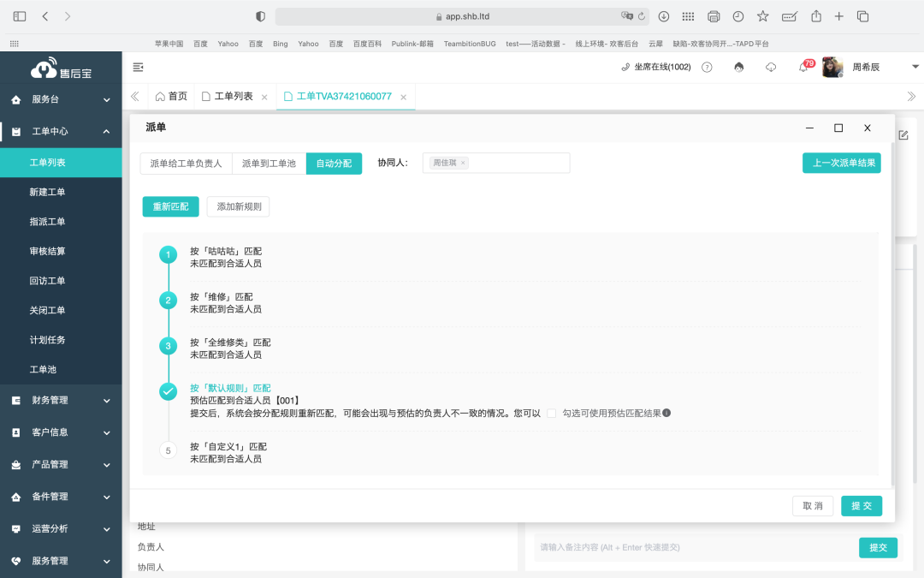924x578 pixels.
Task: Click the matched rule 按「默认规则」匹配
Action: coord(230,388)
